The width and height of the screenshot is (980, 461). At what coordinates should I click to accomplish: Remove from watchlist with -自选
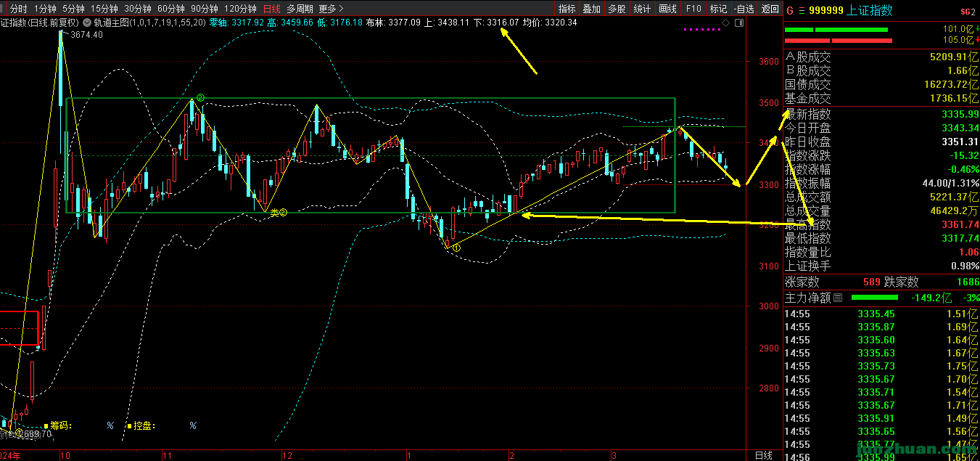[744, 9]
